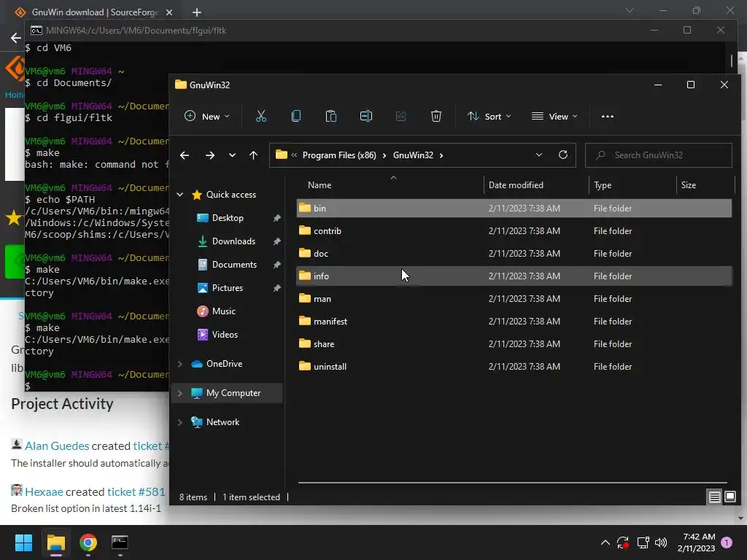Screen dimensions: 747x560
Task: Click the Search GnuWin32 box
Action: (x=659, y=155)
